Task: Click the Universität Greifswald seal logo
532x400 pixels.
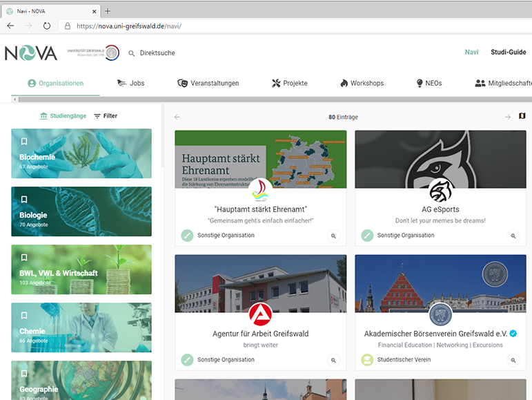Action: pos(111,53)
